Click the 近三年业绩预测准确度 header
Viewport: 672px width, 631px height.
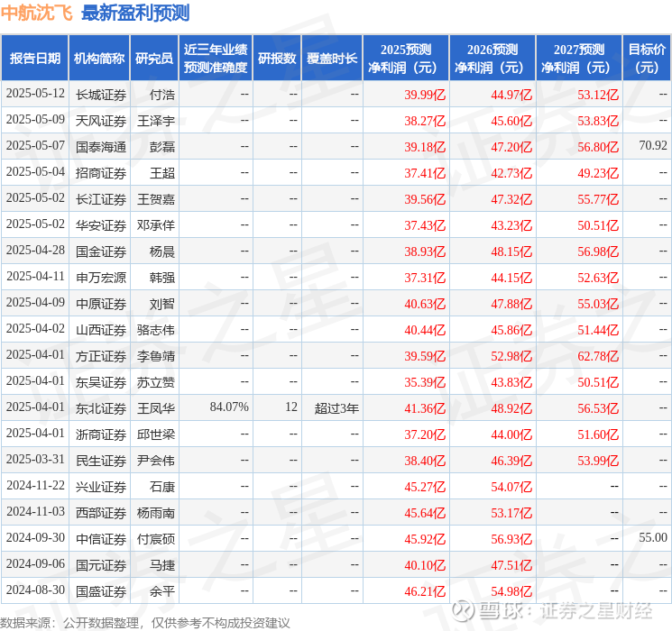click(216, 59)
